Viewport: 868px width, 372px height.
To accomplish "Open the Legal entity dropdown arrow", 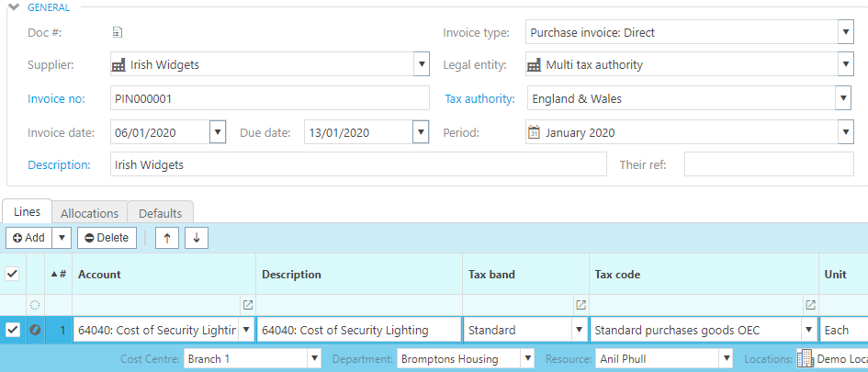I will click(x=845, y=64).
